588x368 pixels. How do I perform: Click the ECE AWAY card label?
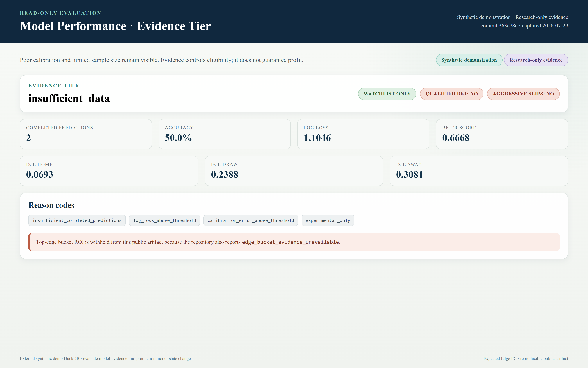[x=409, y=164]
